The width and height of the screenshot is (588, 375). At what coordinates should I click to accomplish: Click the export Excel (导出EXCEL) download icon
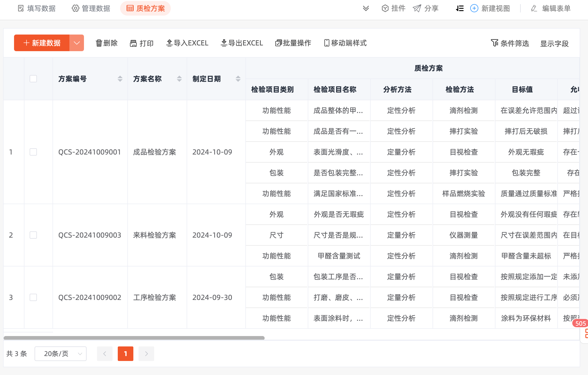(x=224, y=43)
